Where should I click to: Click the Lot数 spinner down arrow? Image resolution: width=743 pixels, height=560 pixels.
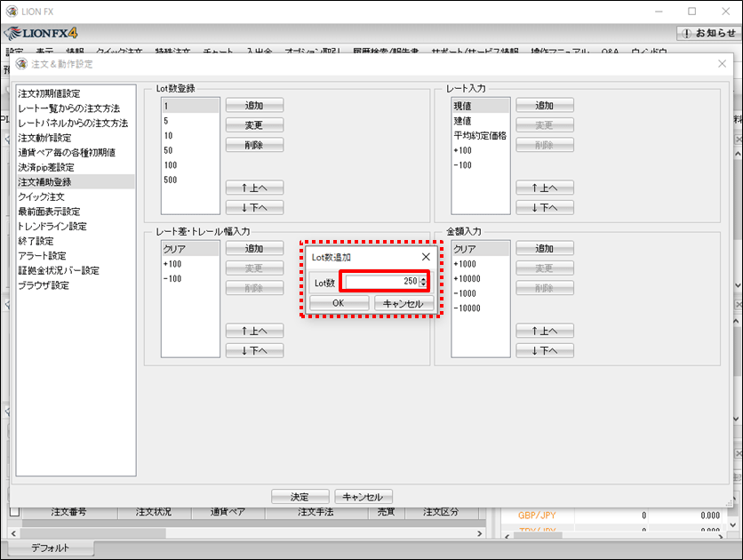(423, 284)
